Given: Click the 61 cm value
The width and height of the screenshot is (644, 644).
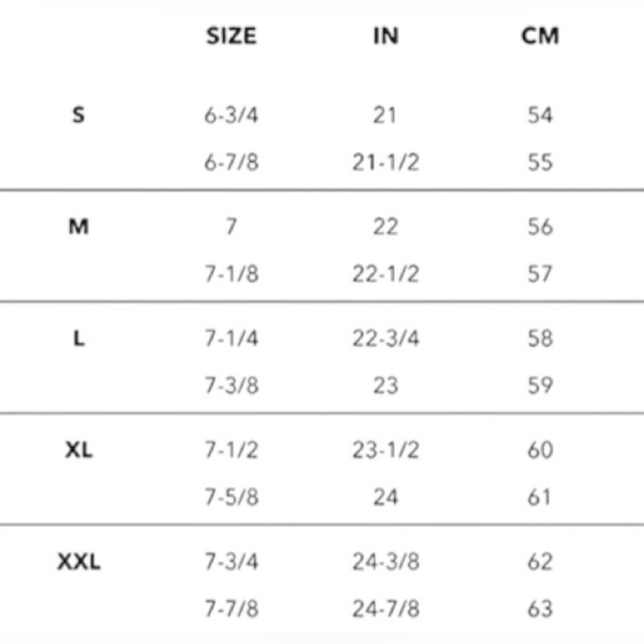Looking at the screenshot, I should tap(540, 497).
